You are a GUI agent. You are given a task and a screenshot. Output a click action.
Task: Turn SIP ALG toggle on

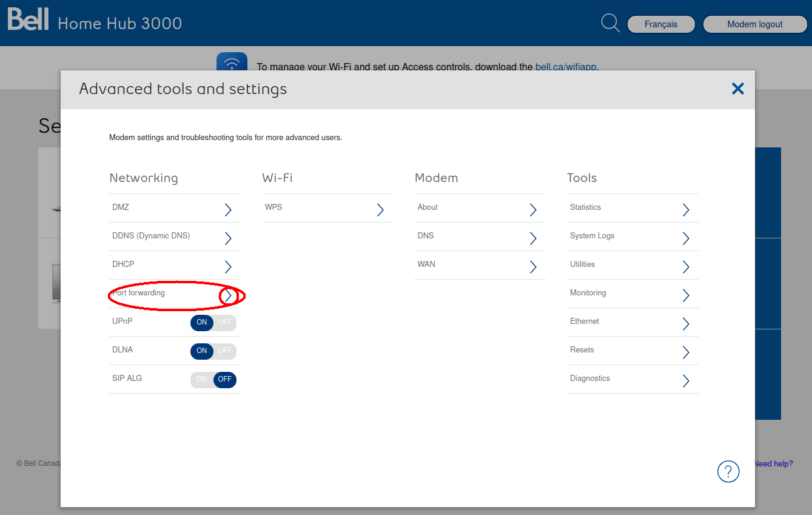point(202,379)
